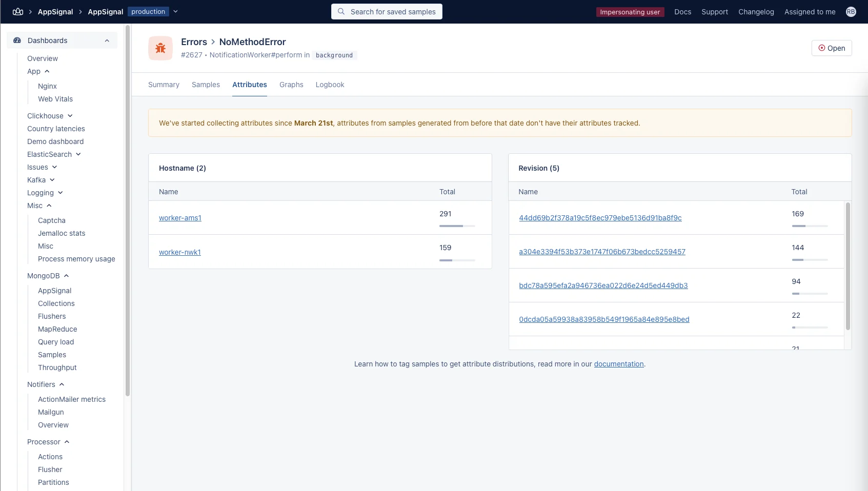Viewport: 868px width, 491px height.
Task: Open the environment switcher chevron
Action: pyautogui.click(x=175, y=11)
